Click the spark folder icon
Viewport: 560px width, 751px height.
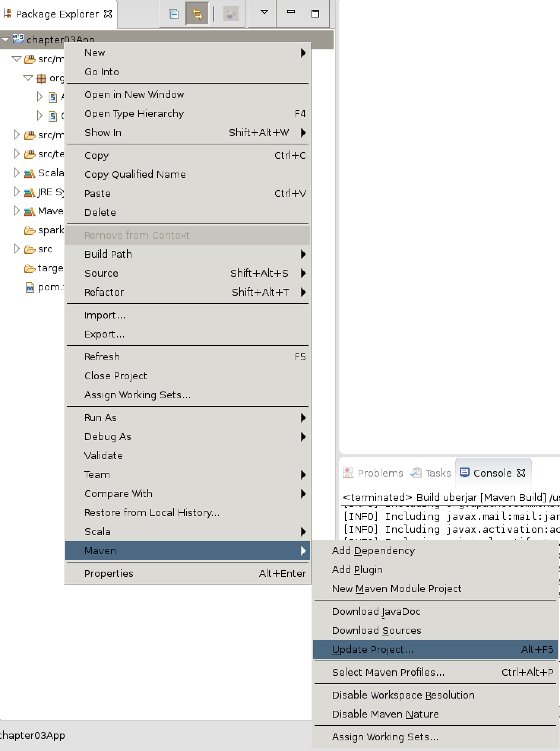pyautogui.click(x=30, y=230)
